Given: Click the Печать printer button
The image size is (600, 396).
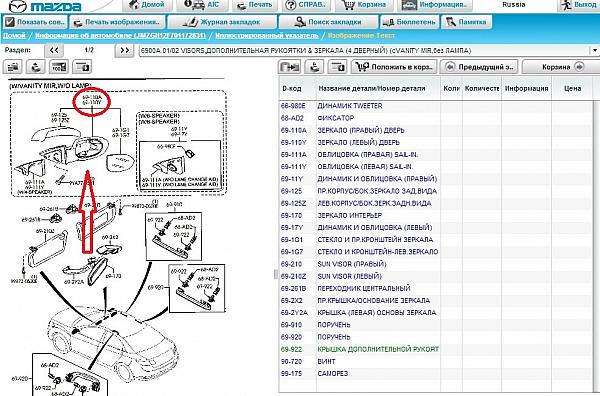Looking at the screenshot, I should pos(254,5).
